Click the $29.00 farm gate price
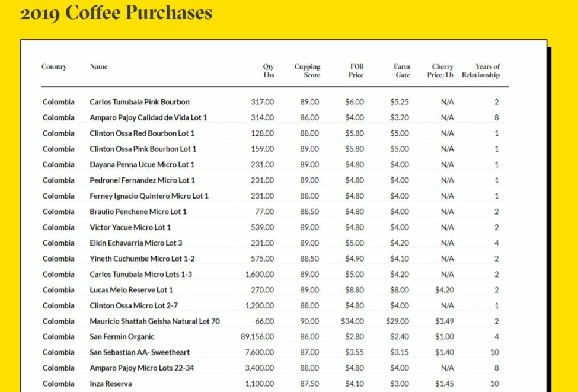This screenshot has width=578, height=392. point(399,321)
